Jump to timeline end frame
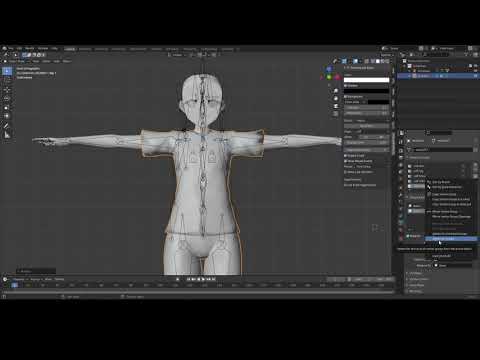Image resolution: width=480 pixels, height=360 pixels. pos(214,279)
